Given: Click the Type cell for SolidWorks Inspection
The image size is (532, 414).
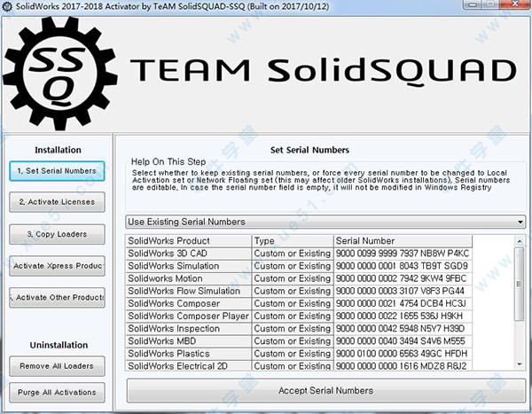Looking at the screenshot, I should coord(293,329).
